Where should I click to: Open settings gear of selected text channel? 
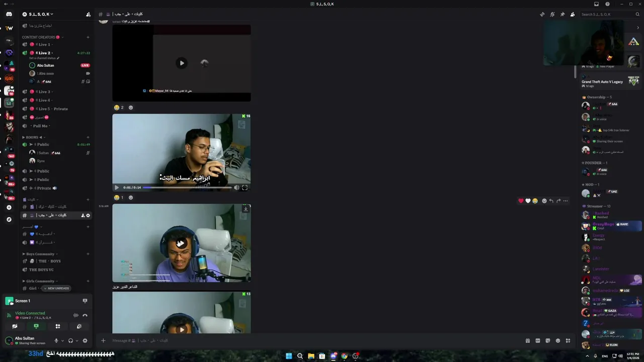[88, 215]
